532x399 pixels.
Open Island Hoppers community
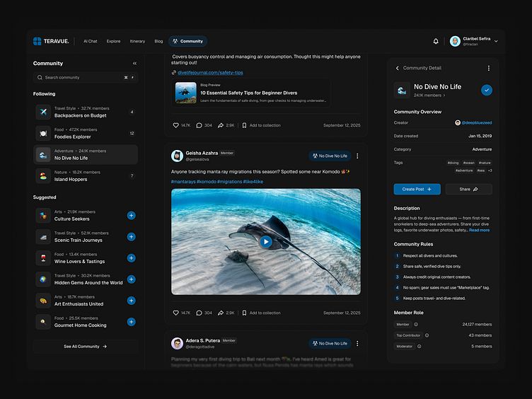pos(86,175)
